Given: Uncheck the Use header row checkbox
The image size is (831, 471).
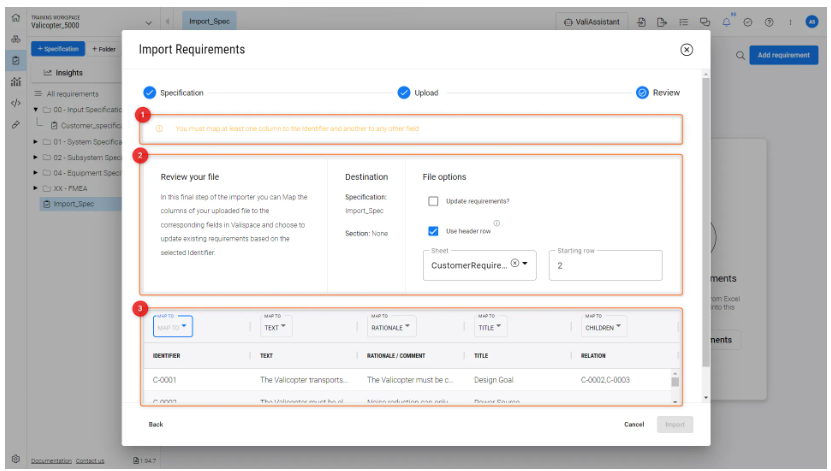Looking at the screenshot, I should pyautogui.click(x=433, y=231).
